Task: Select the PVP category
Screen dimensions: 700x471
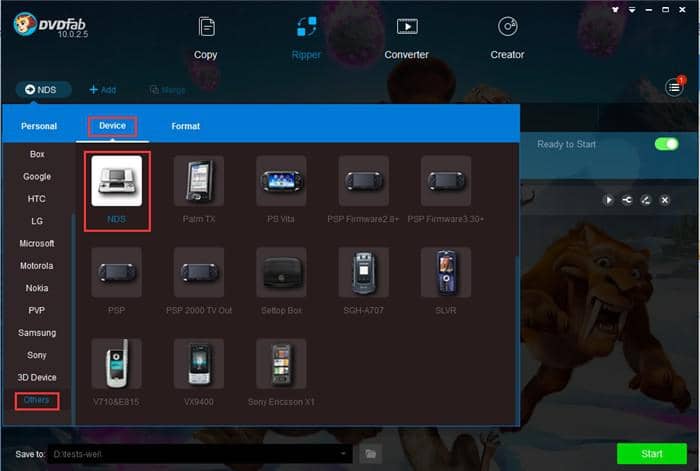Action: point(37,310)
